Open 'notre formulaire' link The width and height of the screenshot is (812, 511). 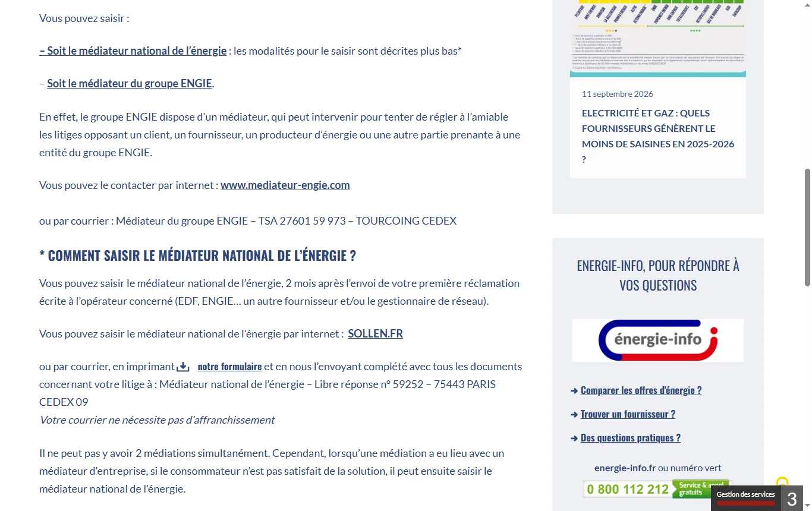[x=229, y=367]
